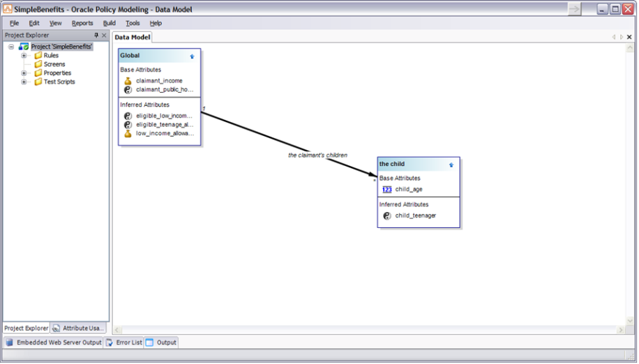Click the claimant_income currency icon

tap(128, 81)
